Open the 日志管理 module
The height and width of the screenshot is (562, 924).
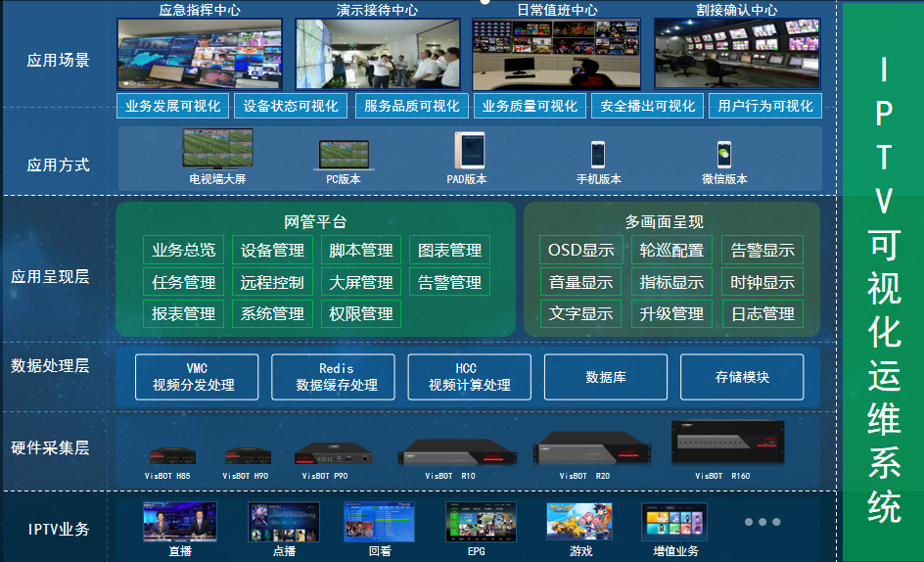pyautogui.click(x=762, y=313)
